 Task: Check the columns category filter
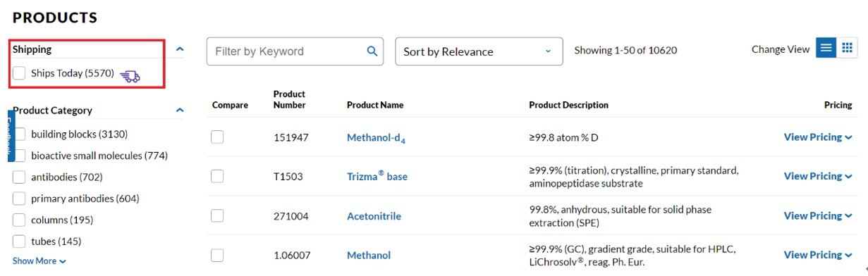point(19,220)
